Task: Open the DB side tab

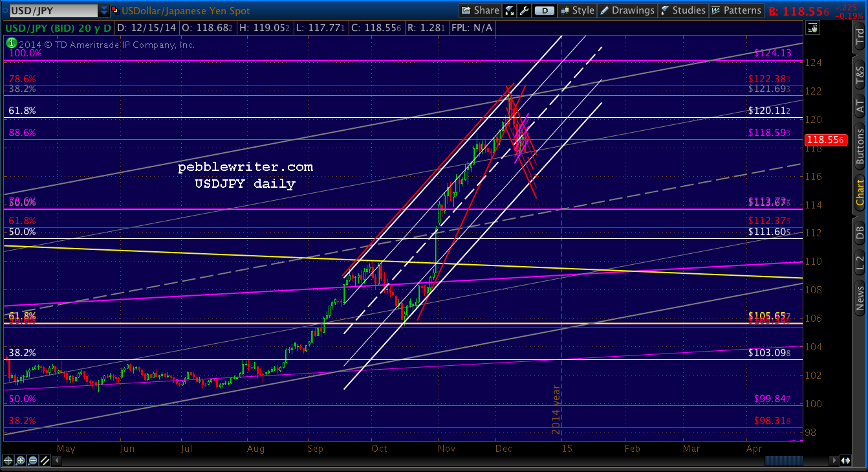Action: [x=860, y=232]
